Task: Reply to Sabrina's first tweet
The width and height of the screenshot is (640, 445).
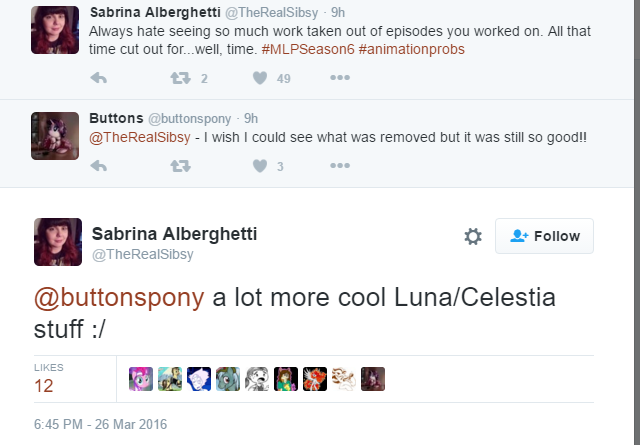Action: (98, 78)
